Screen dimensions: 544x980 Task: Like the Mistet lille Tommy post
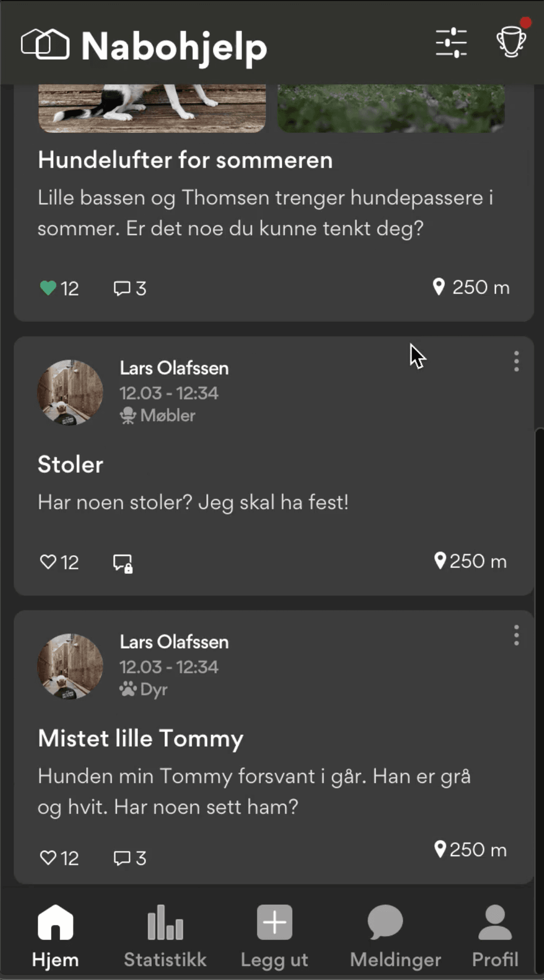click(48, 858)
